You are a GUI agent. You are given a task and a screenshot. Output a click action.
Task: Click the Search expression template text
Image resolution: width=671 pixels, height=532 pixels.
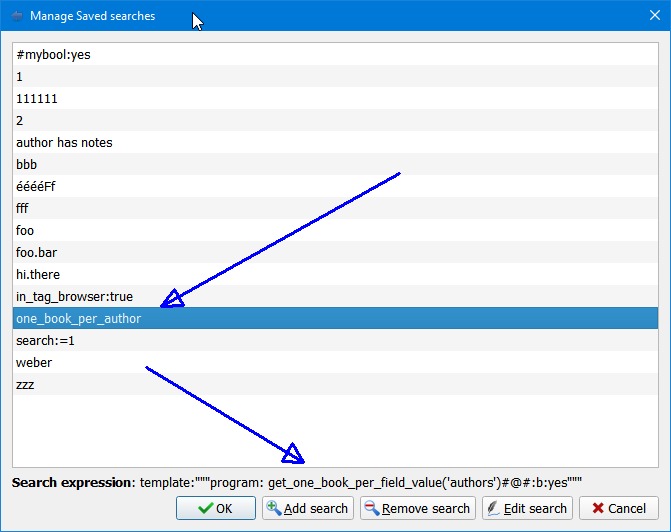coord(361,482)
